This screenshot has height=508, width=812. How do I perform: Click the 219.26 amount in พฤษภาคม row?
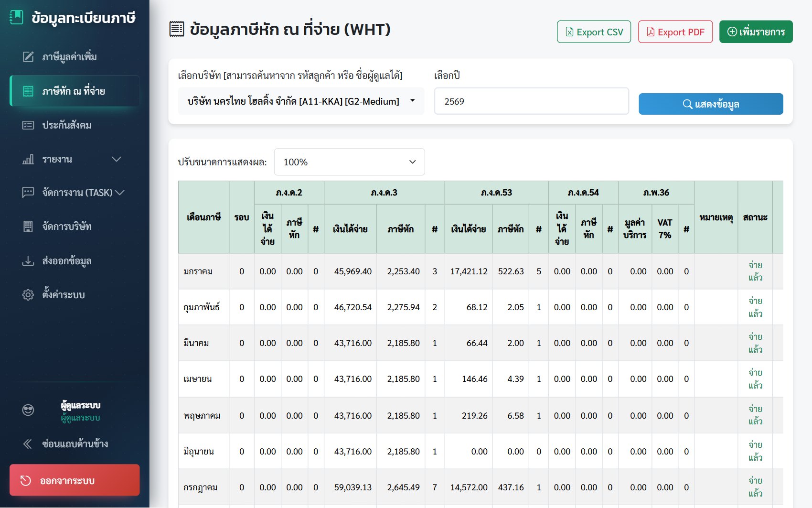point(469,416)
